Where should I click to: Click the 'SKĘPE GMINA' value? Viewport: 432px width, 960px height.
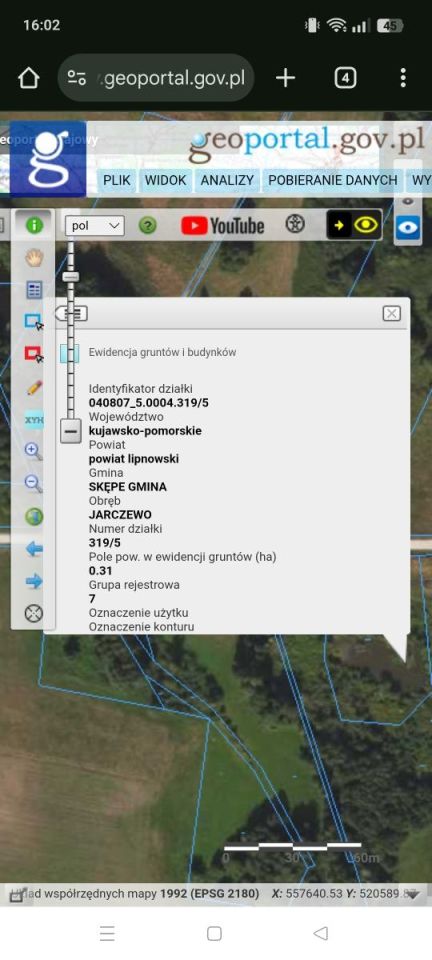[x=128, y=487]
